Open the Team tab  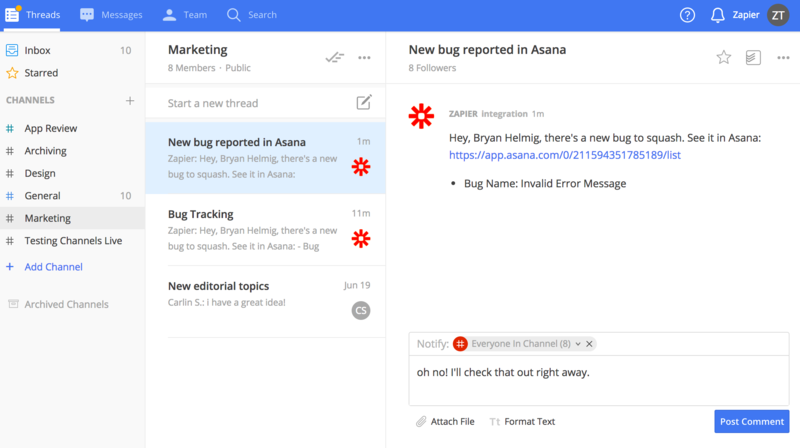click(183, 15)
